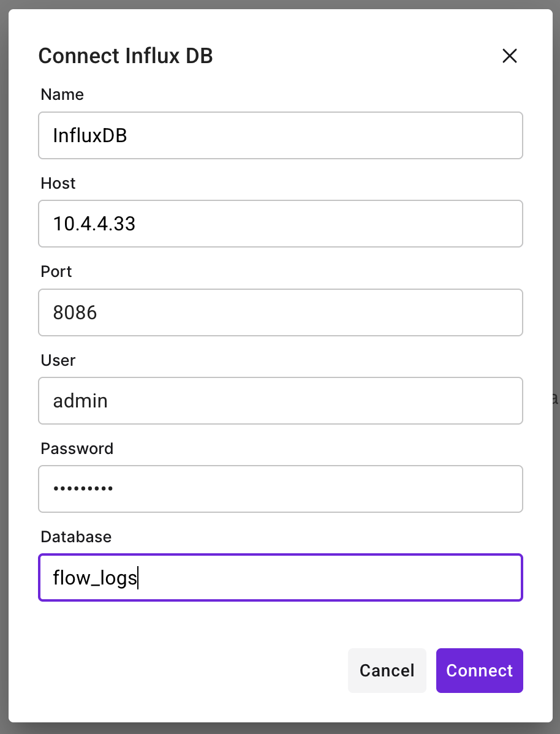Click the Name input field

[x=280, y=135]
